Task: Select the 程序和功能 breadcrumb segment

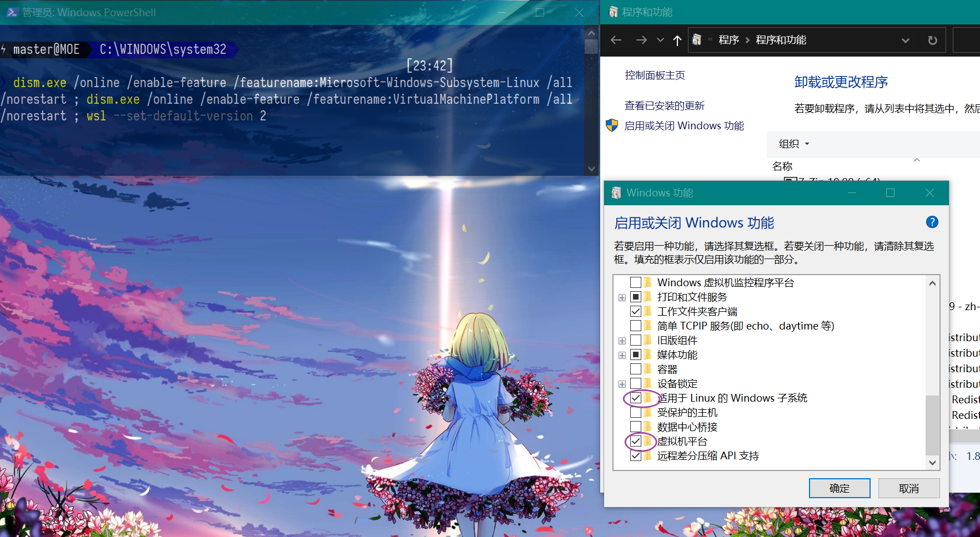Action: point(781,40)
